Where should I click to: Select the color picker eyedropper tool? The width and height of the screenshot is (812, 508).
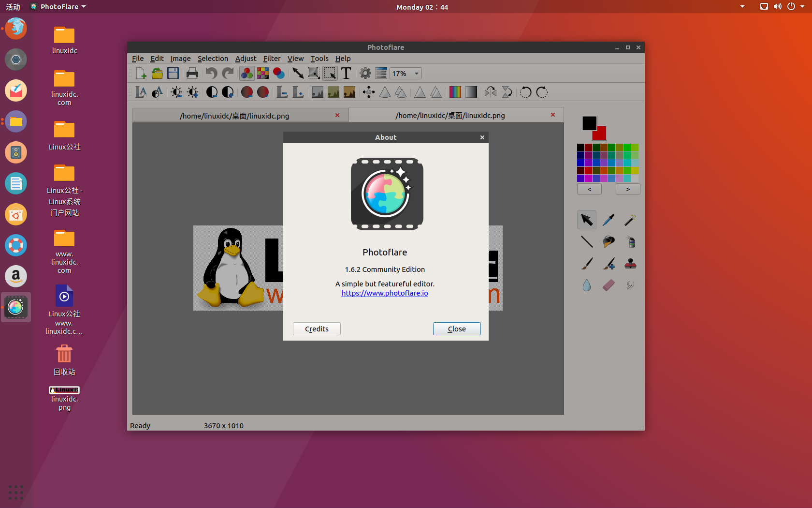(609, 220)
